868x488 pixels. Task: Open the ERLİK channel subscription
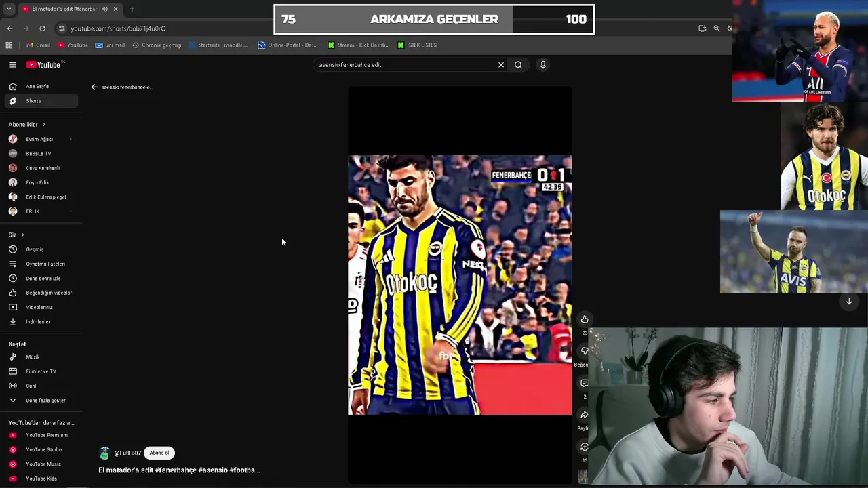click(41, 211)
